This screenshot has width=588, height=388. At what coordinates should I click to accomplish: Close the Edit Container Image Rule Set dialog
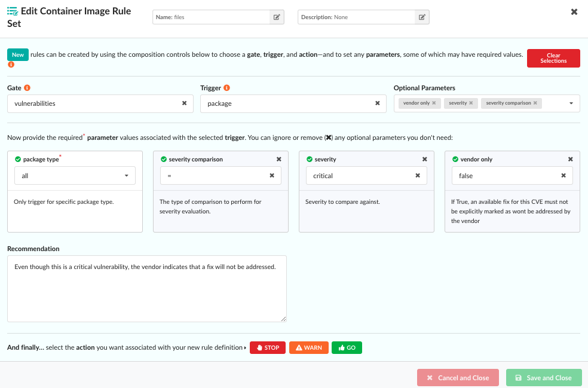click(574, 12)
